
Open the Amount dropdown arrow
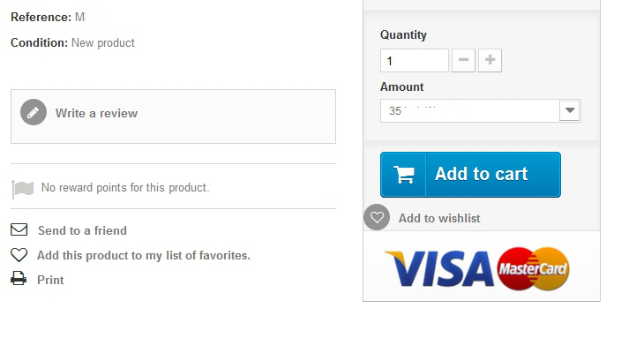coord(570,111)
